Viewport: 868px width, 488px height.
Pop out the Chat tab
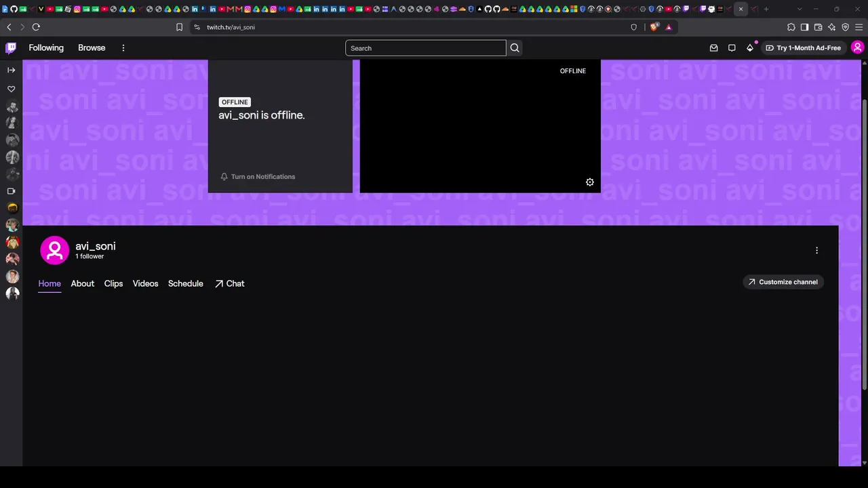(230, 284)
